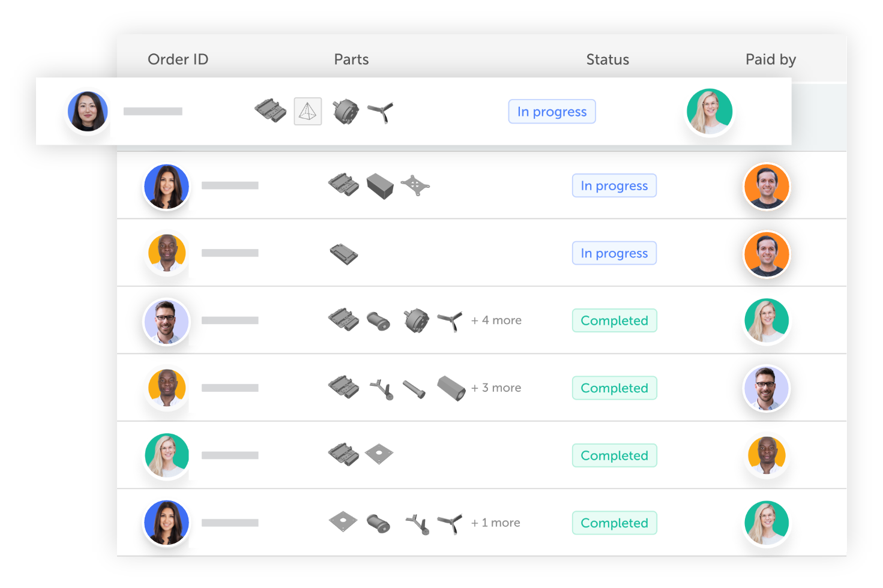Expand the '+ 3 more' parts list

(x=496, y=388)
